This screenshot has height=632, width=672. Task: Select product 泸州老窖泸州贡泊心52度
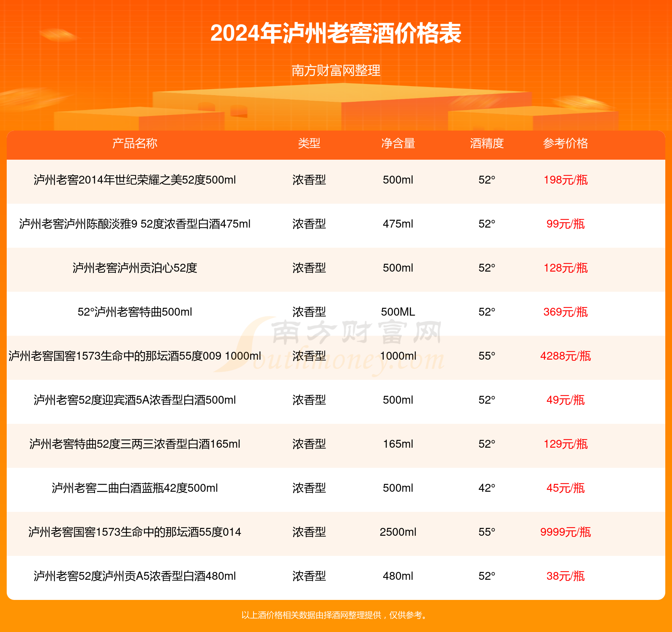(x=135, y=268)
